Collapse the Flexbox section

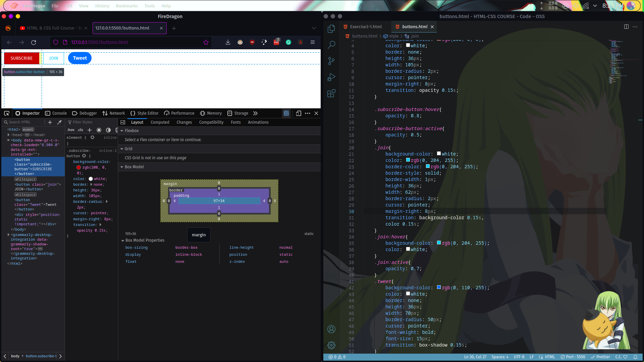122,131
